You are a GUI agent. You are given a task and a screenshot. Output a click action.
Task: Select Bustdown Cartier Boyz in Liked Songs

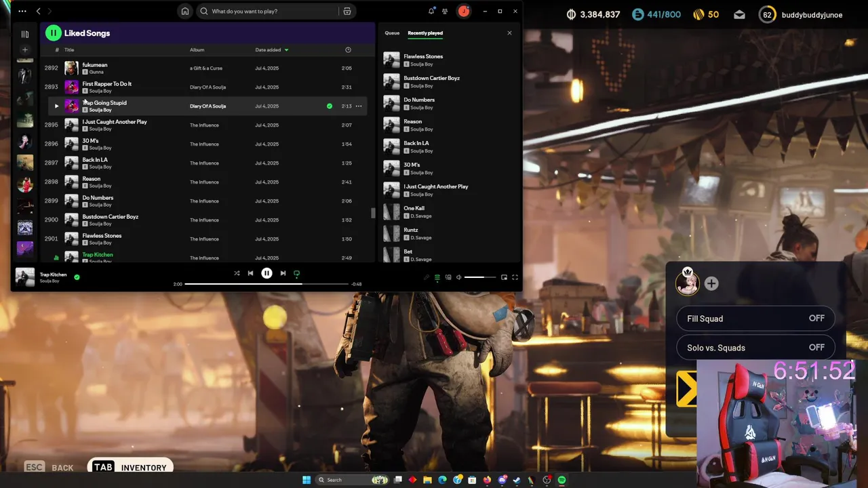pos(111,217)
